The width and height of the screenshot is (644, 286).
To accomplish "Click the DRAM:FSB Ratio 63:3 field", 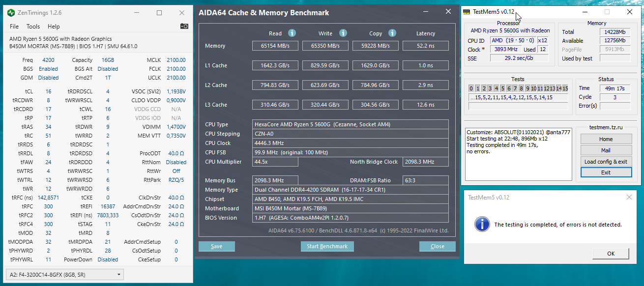I will point(426,180).
